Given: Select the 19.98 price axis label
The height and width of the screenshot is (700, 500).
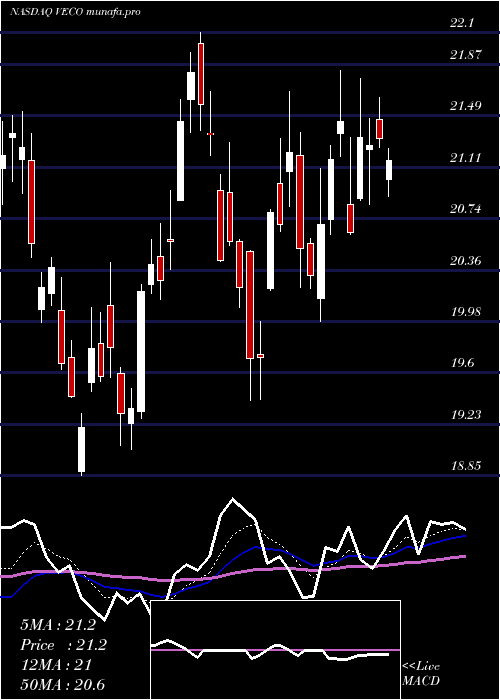Looking at the screenshot, I should pyautogui.click(x=466, y=311).
